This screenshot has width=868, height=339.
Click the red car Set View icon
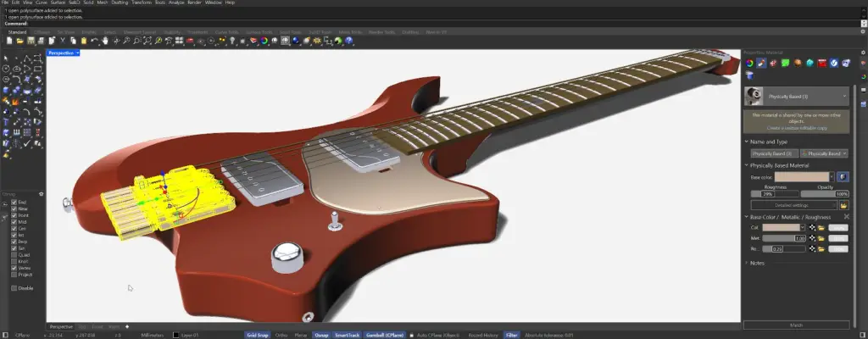point(190,41)
